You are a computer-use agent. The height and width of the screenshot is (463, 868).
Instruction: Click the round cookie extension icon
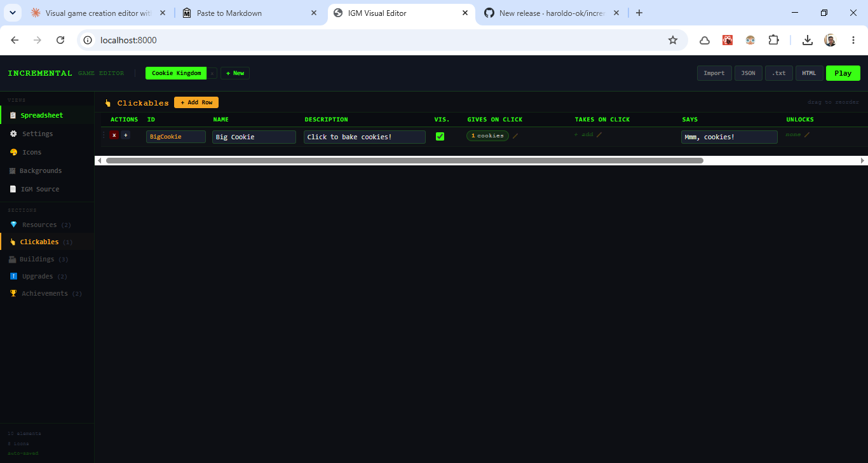(x=750, y=40)
